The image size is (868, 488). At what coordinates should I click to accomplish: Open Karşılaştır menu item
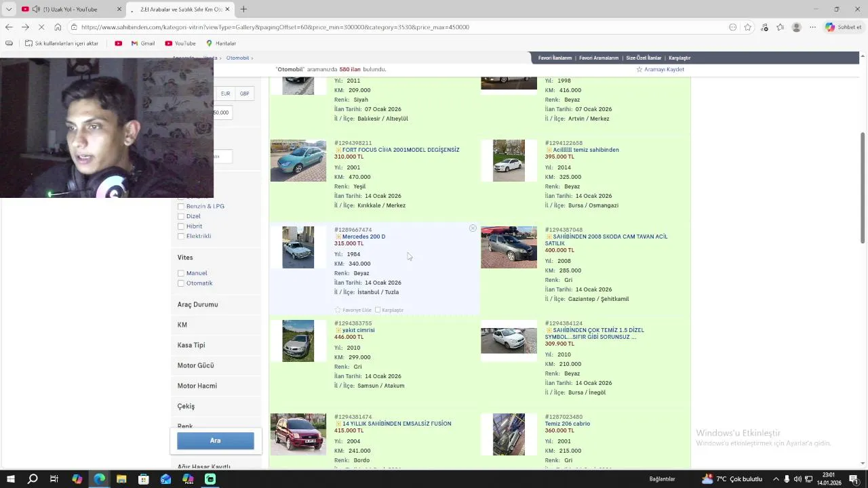coord(679,58)
